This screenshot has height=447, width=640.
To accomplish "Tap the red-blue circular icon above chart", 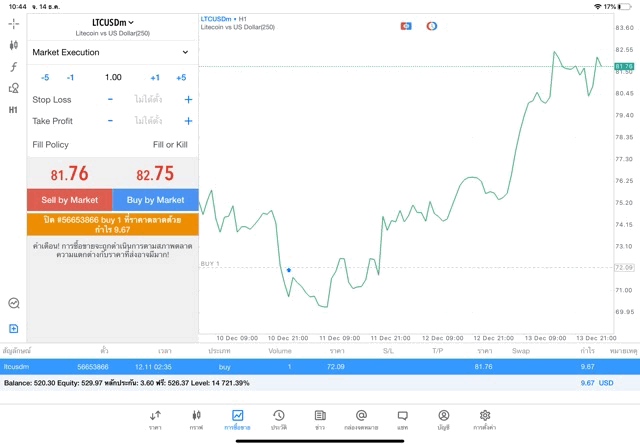I will coord(432,26).
